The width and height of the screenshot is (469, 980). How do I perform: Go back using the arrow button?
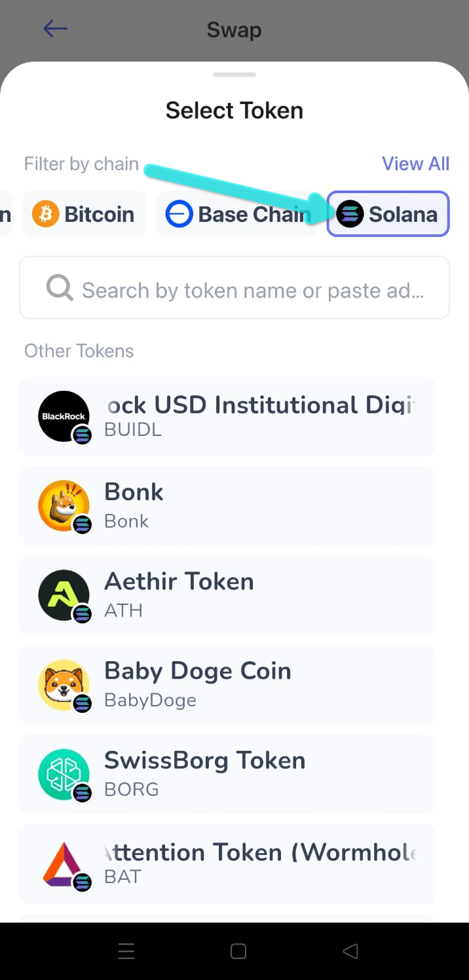point(55,28)
